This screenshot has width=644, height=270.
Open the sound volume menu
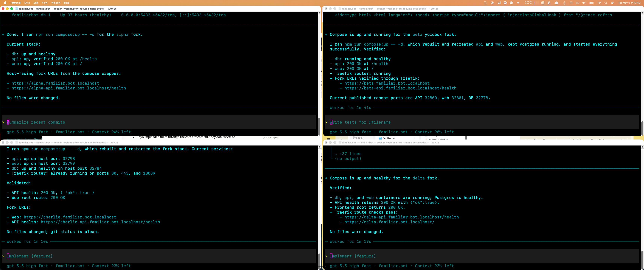pos(584,3)
